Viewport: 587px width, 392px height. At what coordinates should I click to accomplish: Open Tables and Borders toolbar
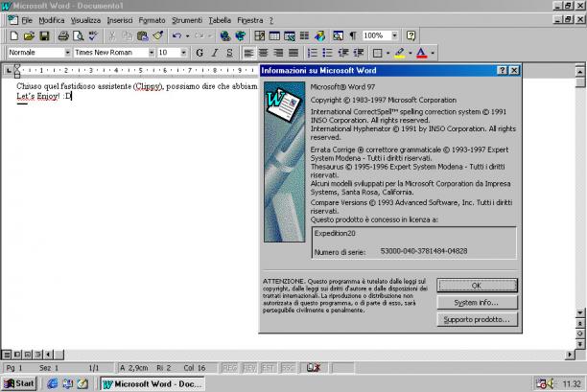[x=259, y=35]
